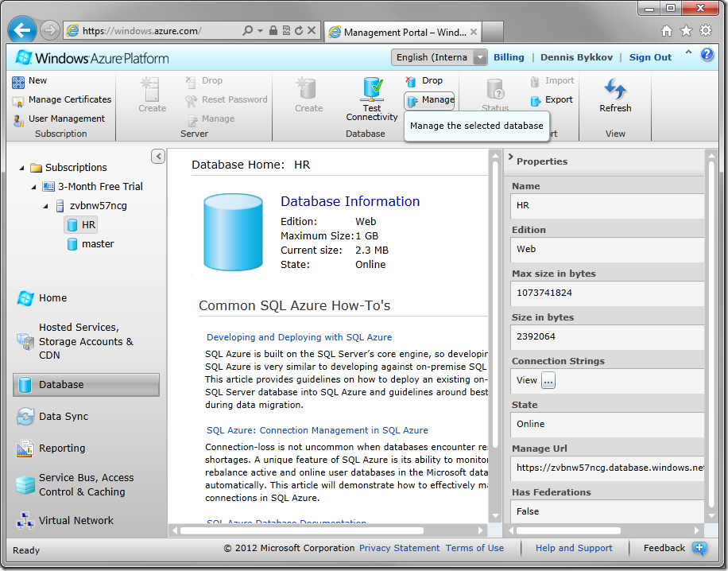Select the master database in tree
This screenshot has width=728, height=571.
pos(91,244)
